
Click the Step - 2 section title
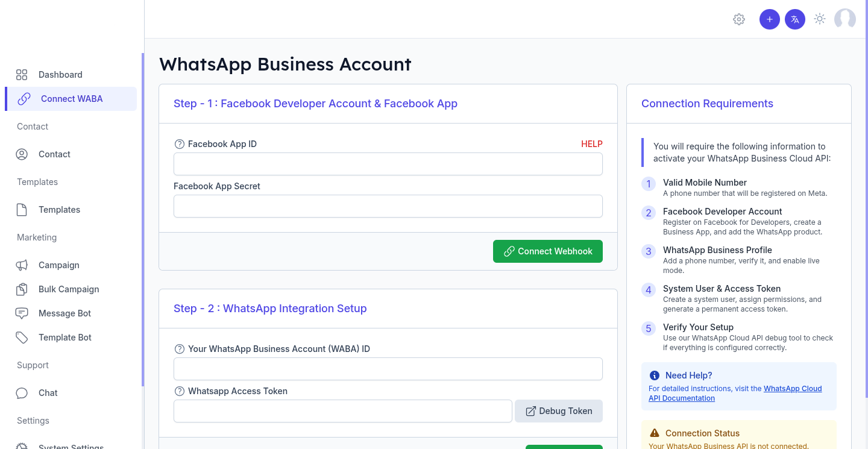click(270, 309)
